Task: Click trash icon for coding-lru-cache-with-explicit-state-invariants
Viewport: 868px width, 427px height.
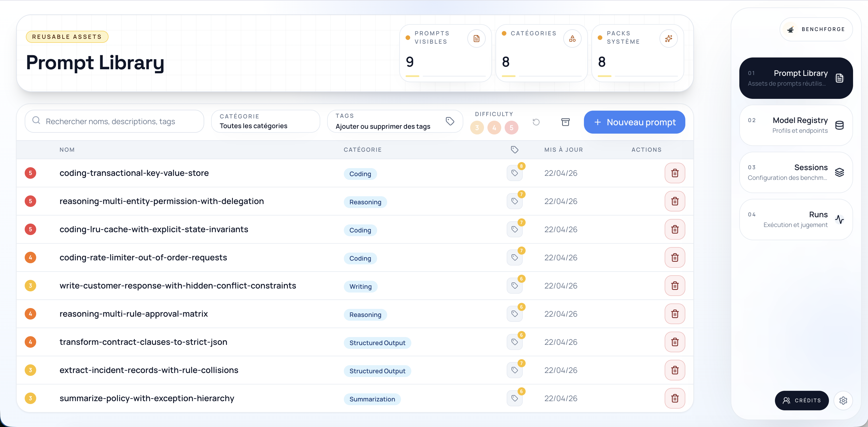Action: (x=675, y=229)
